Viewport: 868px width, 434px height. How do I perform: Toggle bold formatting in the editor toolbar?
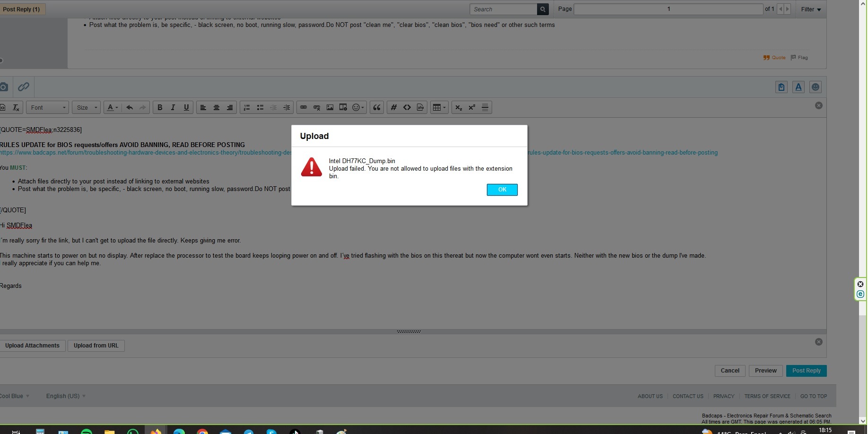[160, 108]
